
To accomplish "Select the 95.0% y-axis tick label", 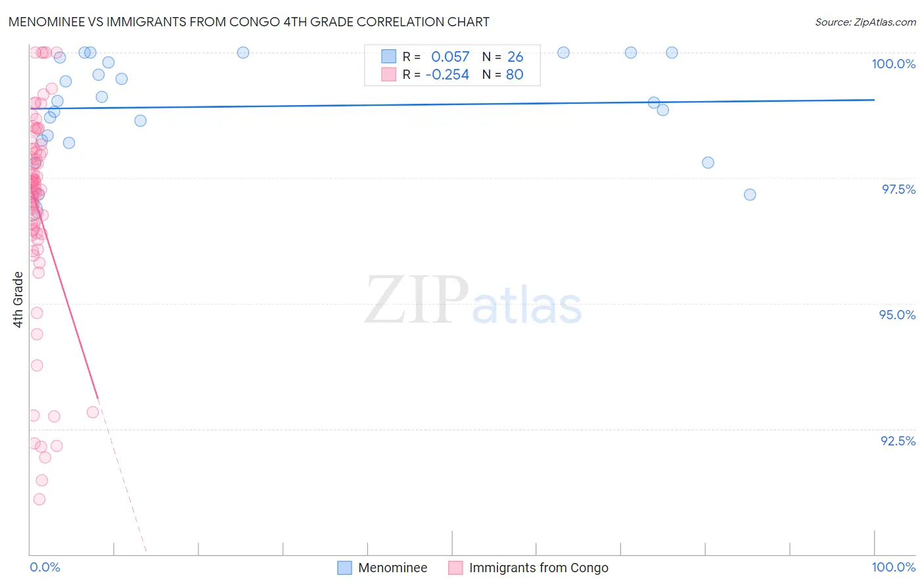I will tap(898, 315).
